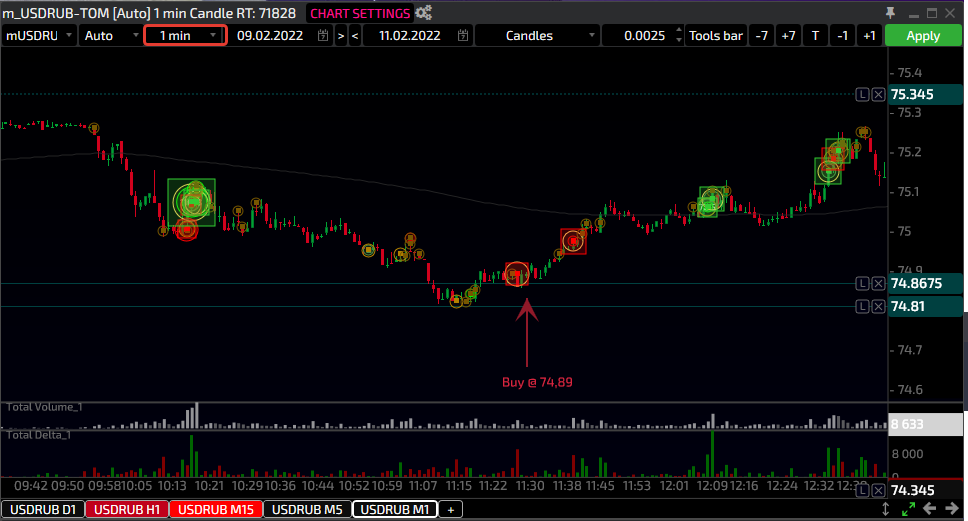Decrease the 0.0025 step with down arrow
This screenshot has height=521, width=968.
pyautogui.click(x=679, y=40)
